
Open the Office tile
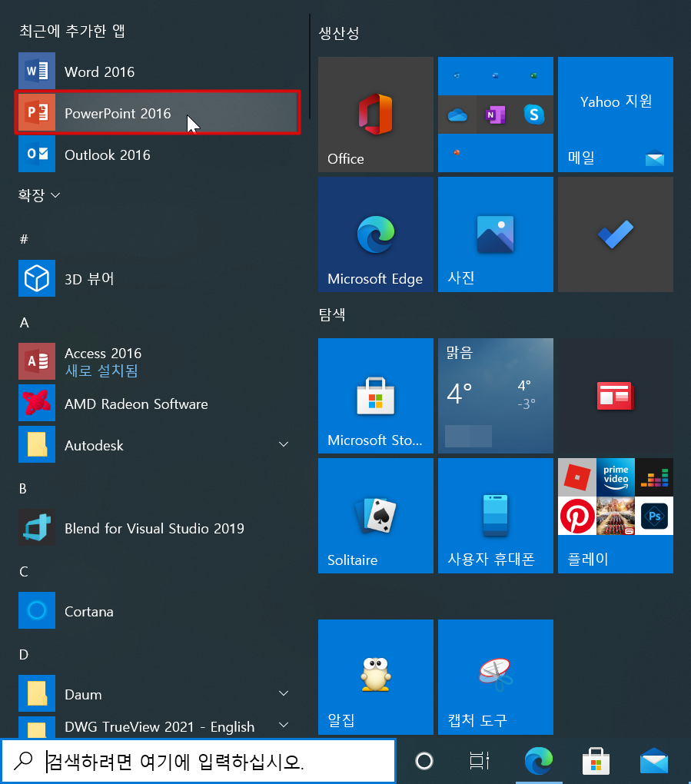click(x=376, y=115)
